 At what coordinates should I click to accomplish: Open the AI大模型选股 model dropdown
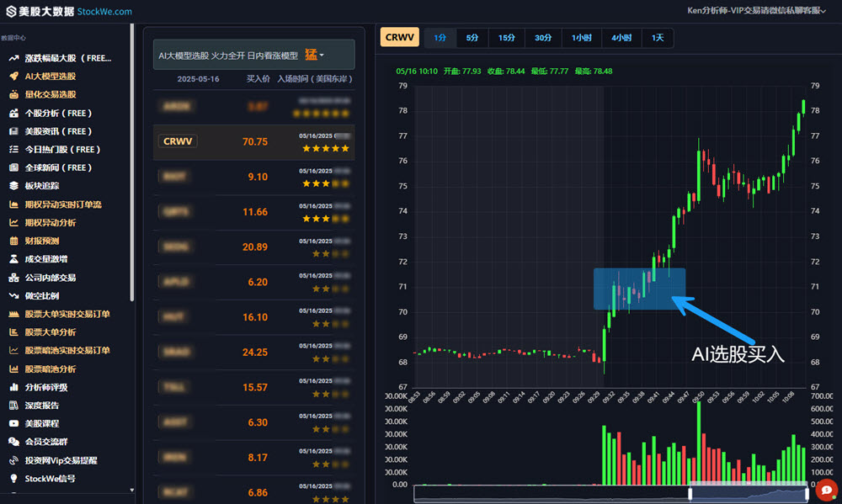pyautogui.click(x=254, y=55)
